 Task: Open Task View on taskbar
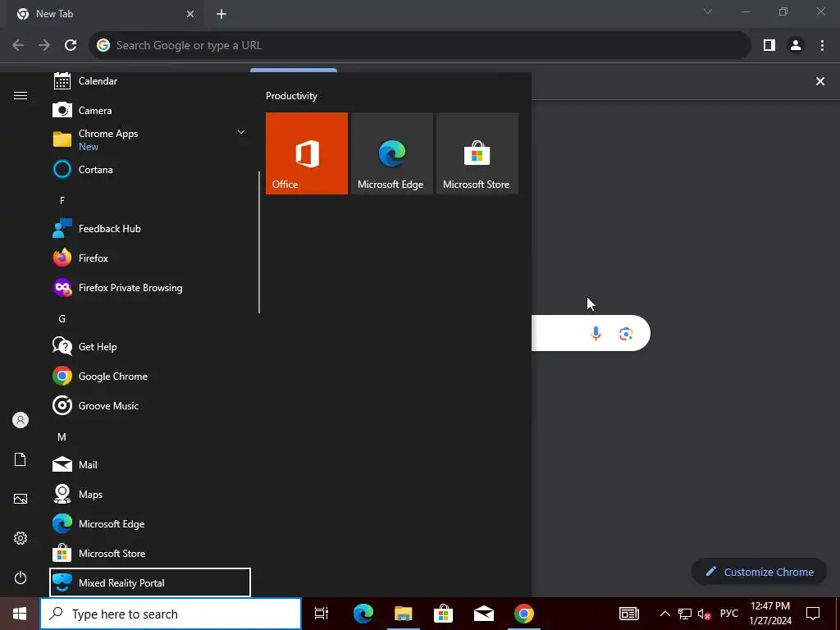pos(322,614)
